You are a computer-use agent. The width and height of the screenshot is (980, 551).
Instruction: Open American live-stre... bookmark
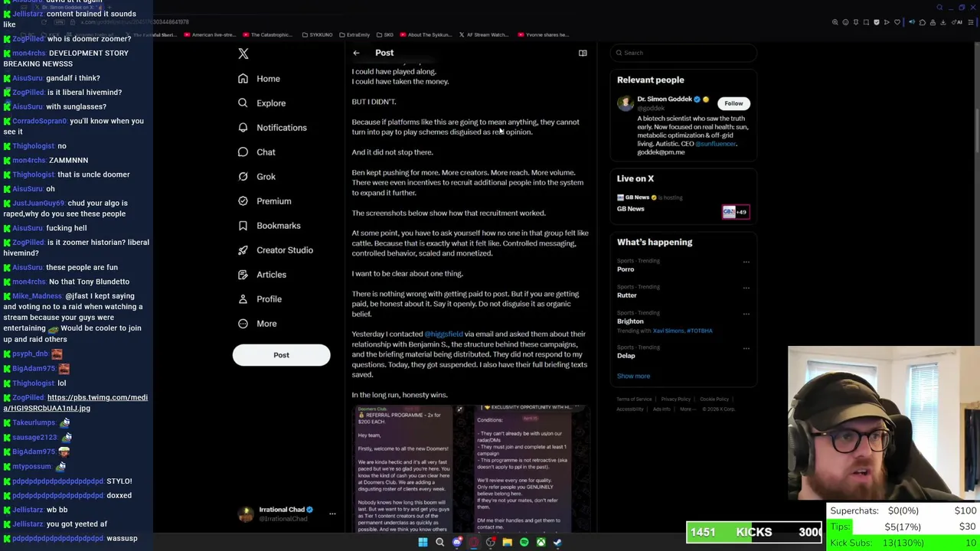click(x=209, y=34)
